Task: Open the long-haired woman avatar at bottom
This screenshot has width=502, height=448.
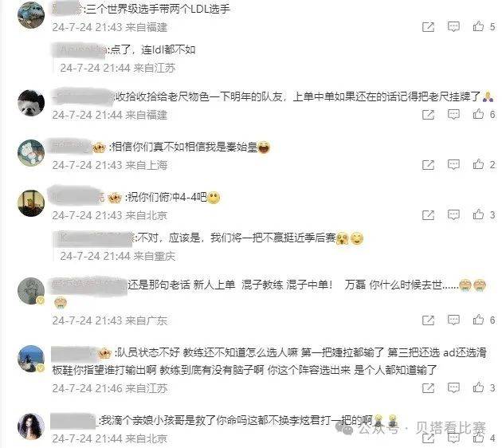Action: 31,426
